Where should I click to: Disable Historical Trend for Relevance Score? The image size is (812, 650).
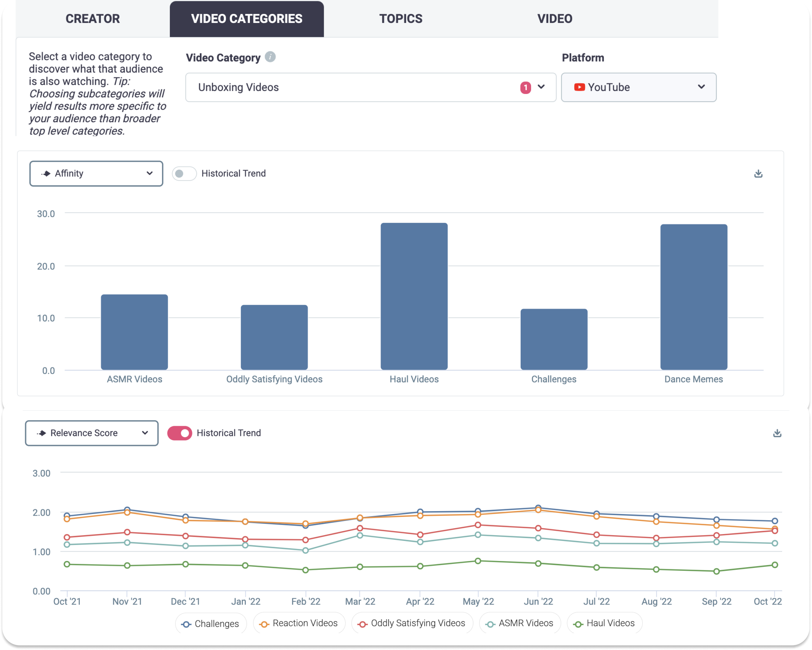180,433
